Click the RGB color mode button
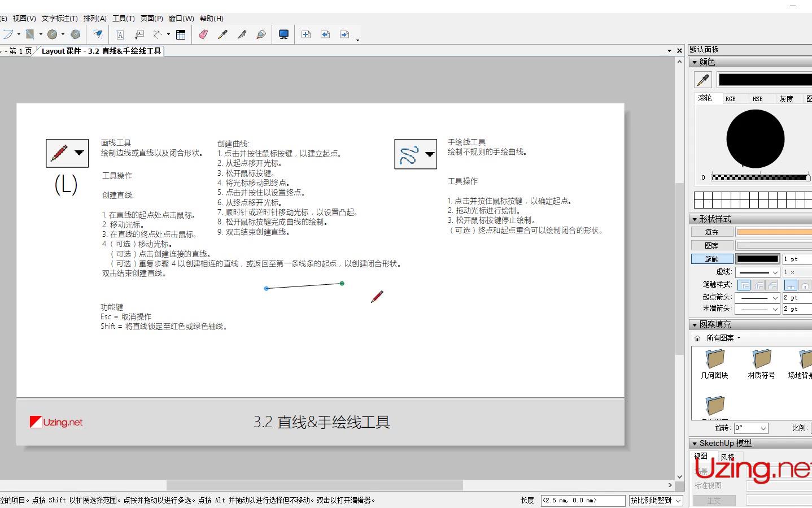812x508 pixels. pos(731,98)
